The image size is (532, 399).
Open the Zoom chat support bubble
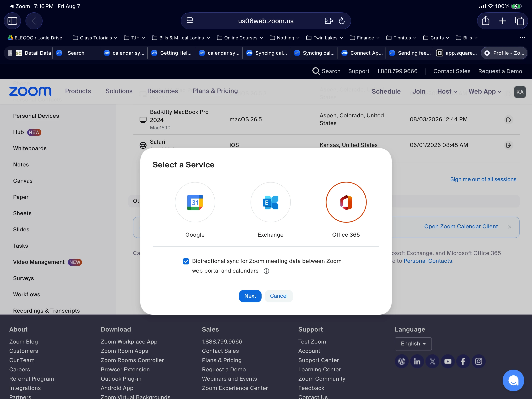pyautogui.click(x=513, y=380)
